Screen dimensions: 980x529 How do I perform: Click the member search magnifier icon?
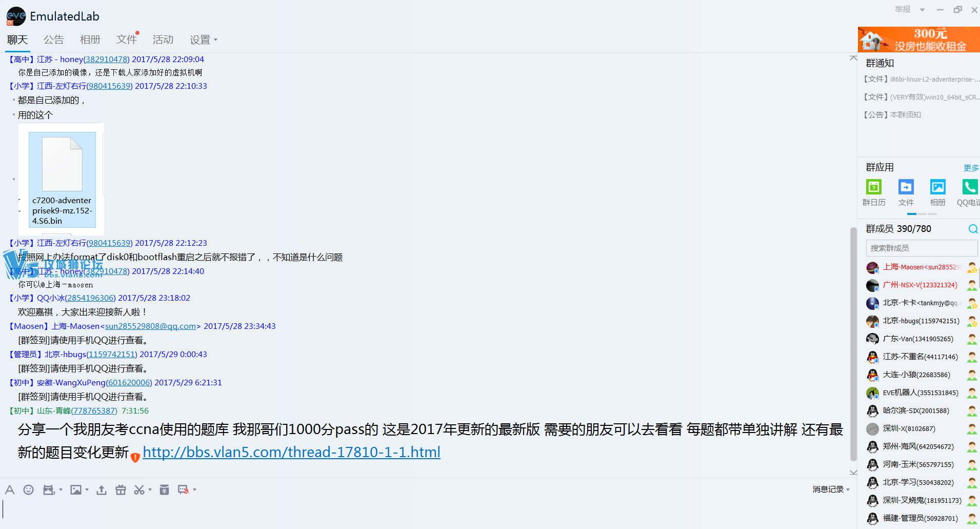pyautogui.click(x=972, y=229)
